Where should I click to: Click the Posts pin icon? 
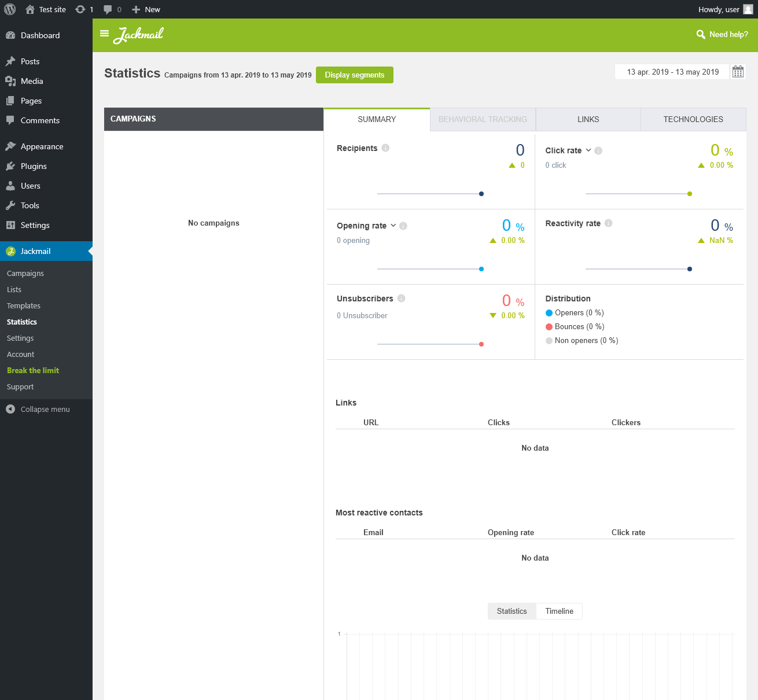(x=10, y=61)
